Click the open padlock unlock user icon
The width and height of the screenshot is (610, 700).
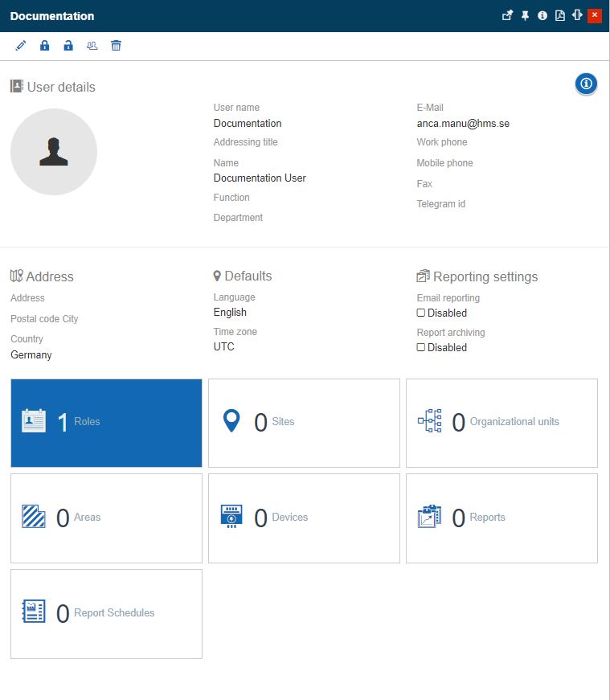[x=68, y=46]
